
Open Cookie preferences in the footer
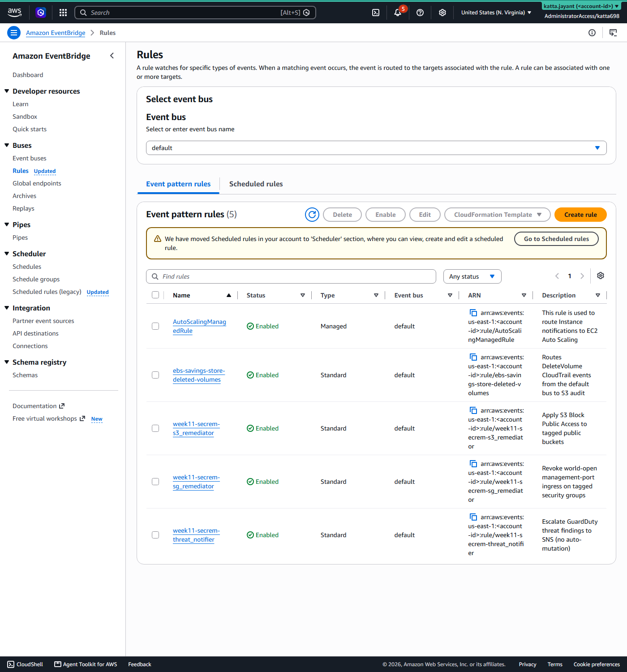pyautogui.click(x=597, y=664)
